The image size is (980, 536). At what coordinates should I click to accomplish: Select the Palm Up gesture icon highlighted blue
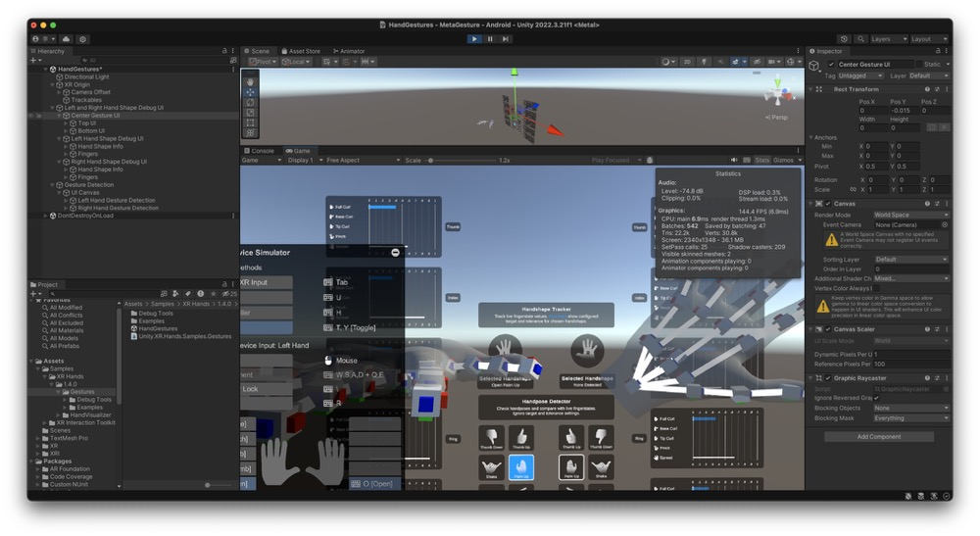521,466
